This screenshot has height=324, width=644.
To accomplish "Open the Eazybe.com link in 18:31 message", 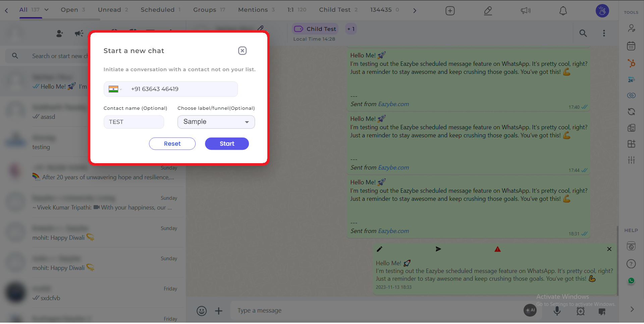I will click(393, 231).
